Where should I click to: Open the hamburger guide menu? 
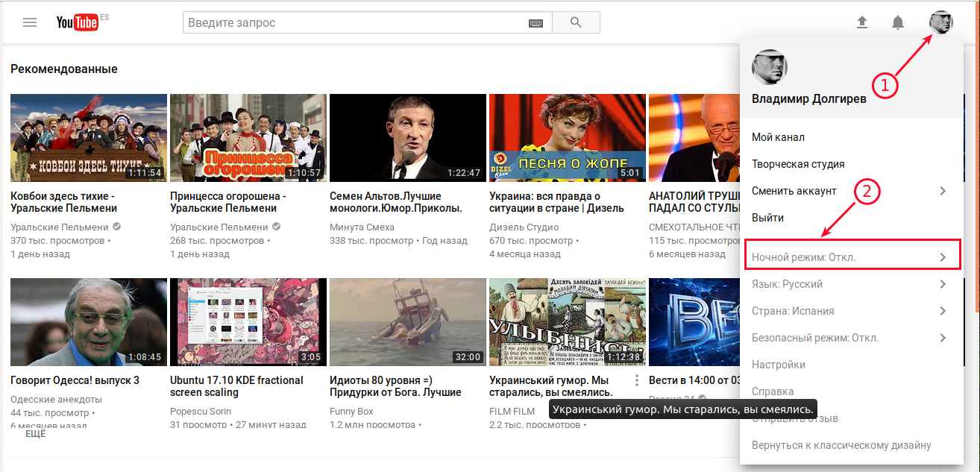[30, 22]
